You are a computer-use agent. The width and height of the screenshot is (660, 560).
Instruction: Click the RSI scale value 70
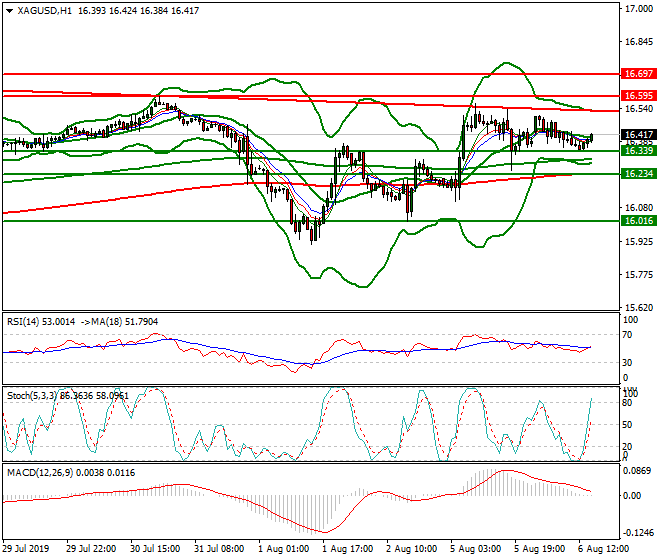(627, 335)
